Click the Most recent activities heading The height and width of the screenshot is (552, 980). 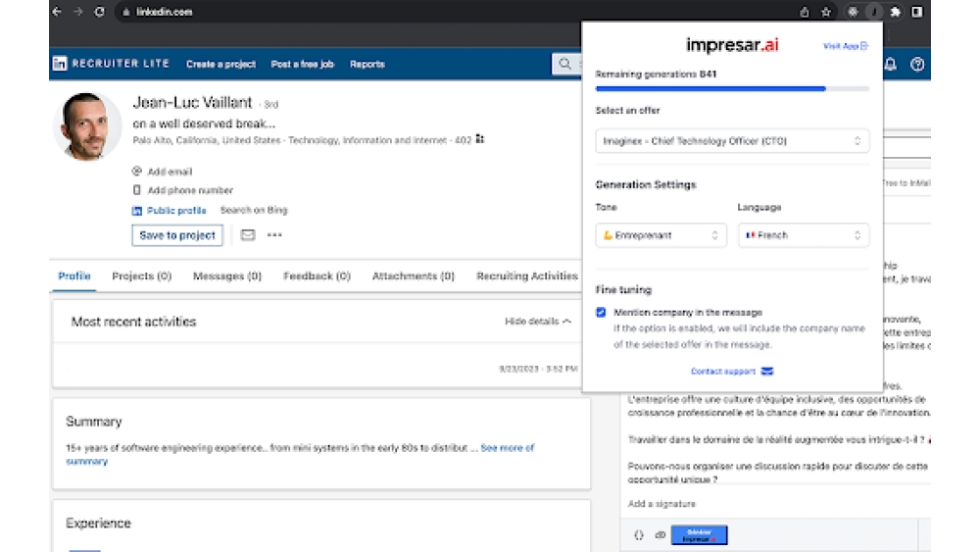pyautogui.click(x=133, y=322)
